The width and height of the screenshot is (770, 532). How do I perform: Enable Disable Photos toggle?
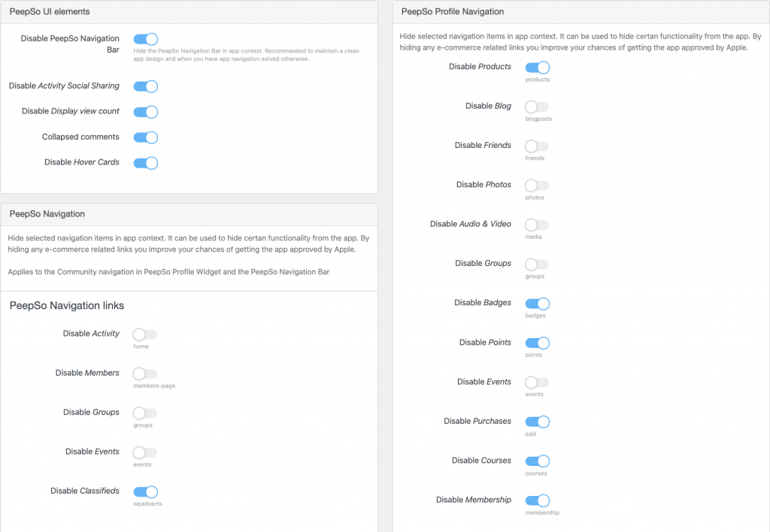tap(537, 185)
